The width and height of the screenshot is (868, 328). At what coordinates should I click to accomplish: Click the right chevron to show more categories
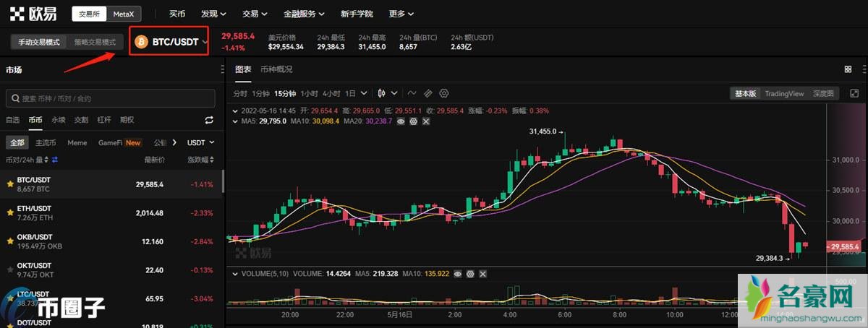click(x=174, y=142)
